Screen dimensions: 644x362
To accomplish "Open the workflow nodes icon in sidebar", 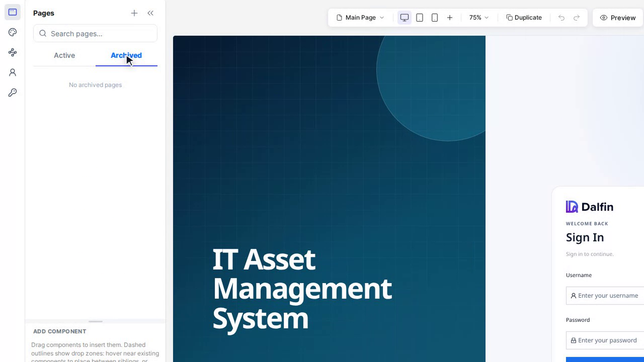I will click(x=12, y=52).
